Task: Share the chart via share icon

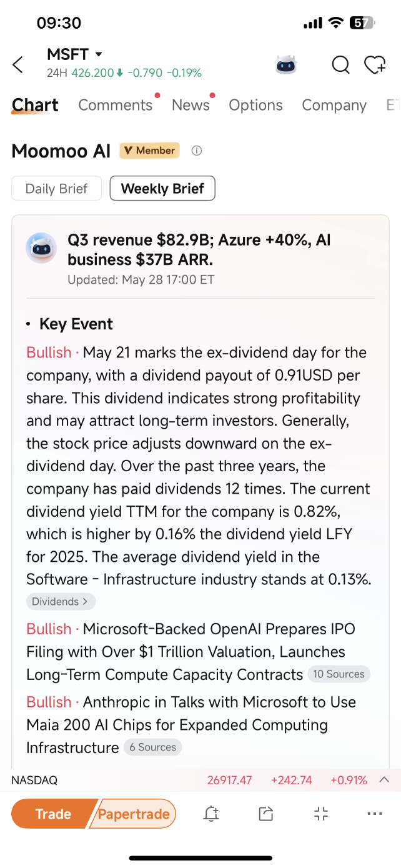Action: 266,814
